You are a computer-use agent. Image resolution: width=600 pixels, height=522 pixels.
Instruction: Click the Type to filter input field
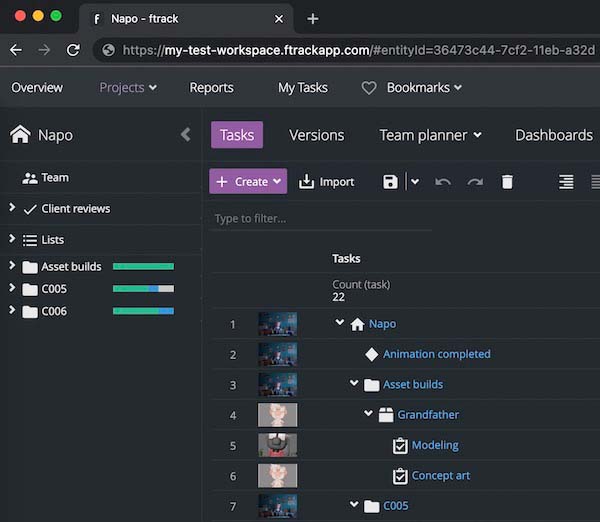320,218
